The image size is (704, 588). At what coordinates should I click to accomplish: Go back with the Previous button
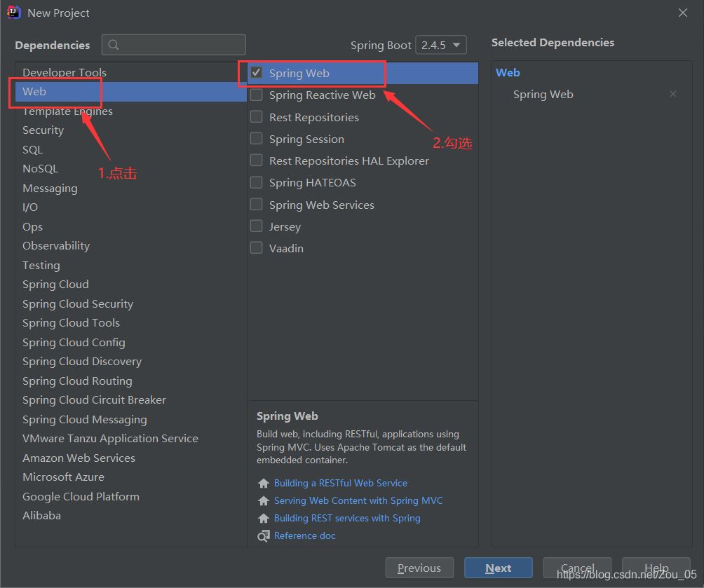(419, 568)
